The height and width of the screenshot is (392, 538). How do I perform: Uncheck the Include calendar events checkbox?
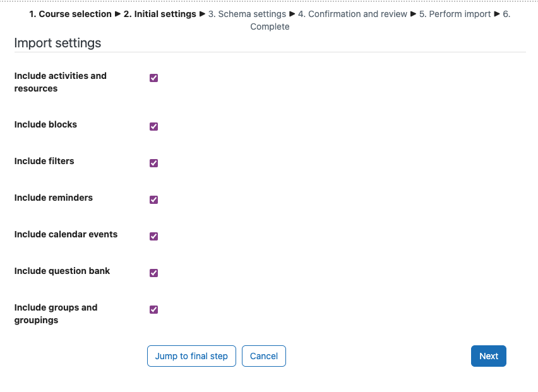point(153,237)
